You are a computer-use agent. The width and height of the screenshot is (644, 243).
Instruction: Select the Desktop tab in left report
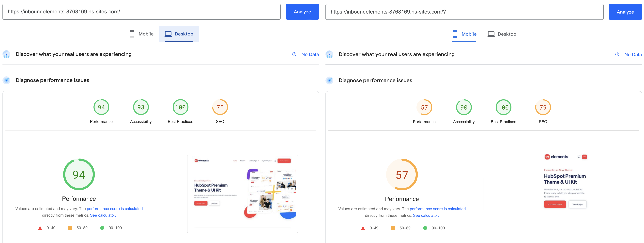coord(179,34)
